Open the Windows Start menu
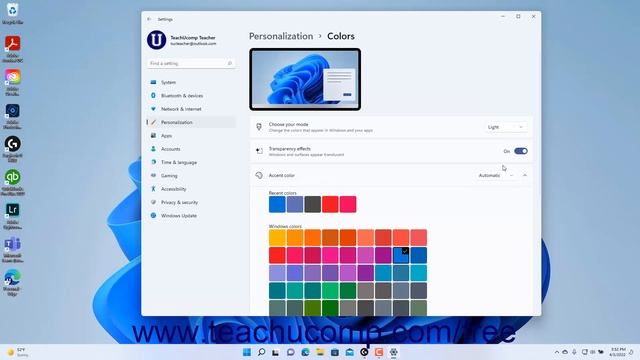 tap(247, 352)
